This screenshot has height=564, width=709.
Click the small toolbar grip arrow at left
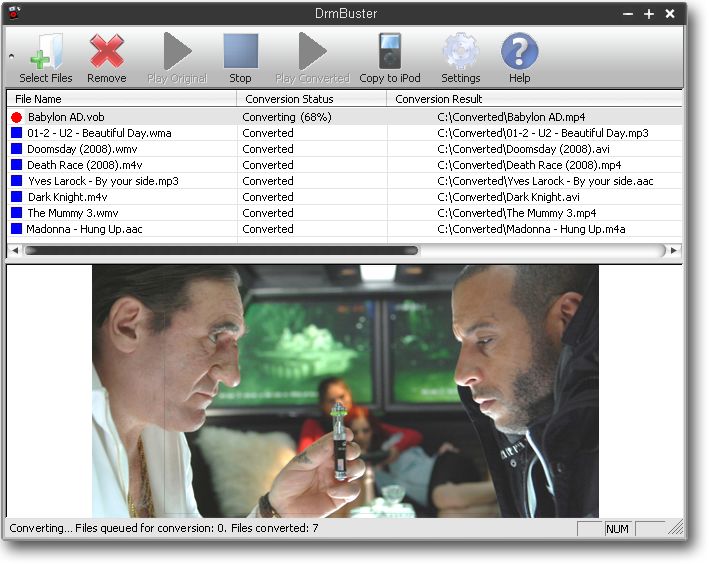pyautogui.click(x=11, y=57)
